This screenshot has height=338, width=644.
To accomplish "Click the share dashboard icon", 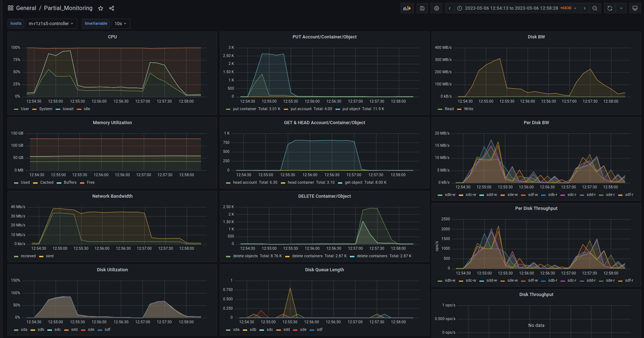I will click(x=112, y=8).
